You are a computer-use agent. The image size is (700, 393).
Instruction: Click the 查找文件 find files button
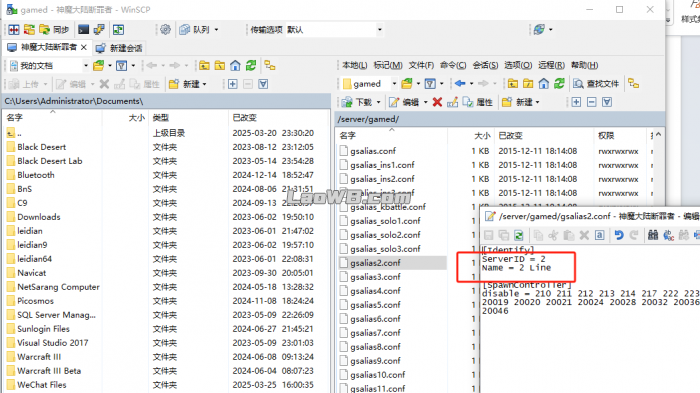pos(596,84)
